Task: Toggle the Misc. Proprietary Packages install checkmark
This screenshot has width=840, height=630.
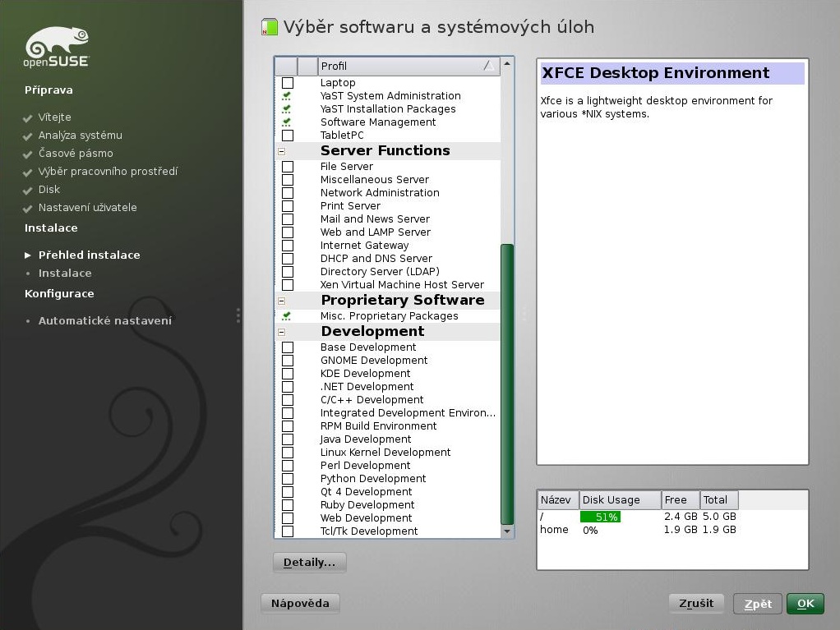Action: [x=287, y=316]
